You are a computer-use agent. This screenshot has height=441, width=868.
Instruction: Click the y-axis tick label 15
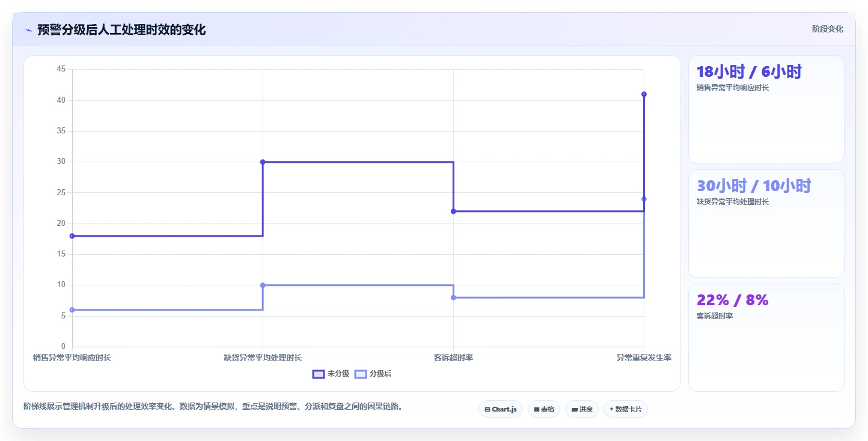pos(61,254)
